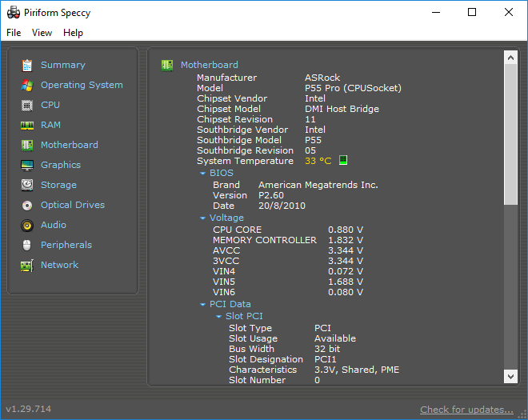Click the green system temperature indicator icon
The height and width of the screenshot is (420, 528).
click(x=342, y=160)
